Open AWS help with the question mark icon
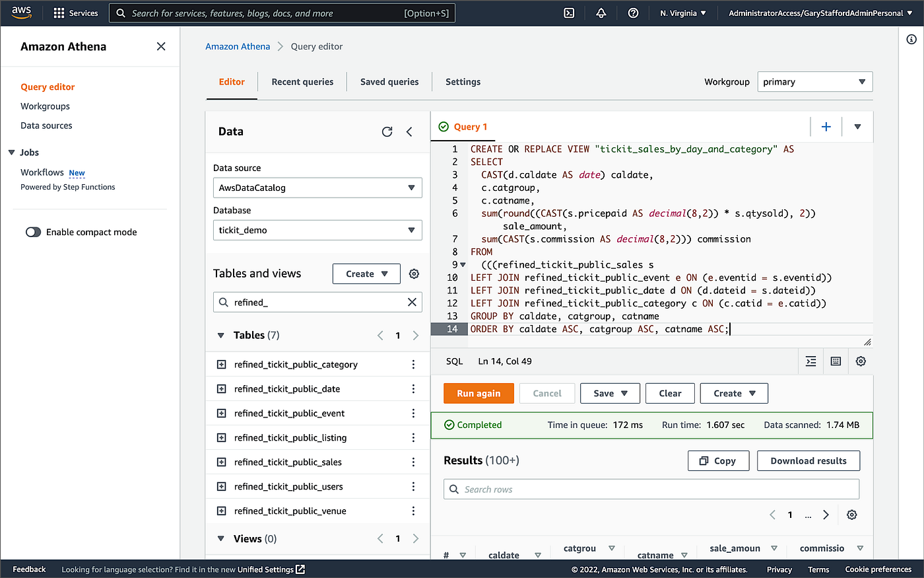 pos(633,13)
